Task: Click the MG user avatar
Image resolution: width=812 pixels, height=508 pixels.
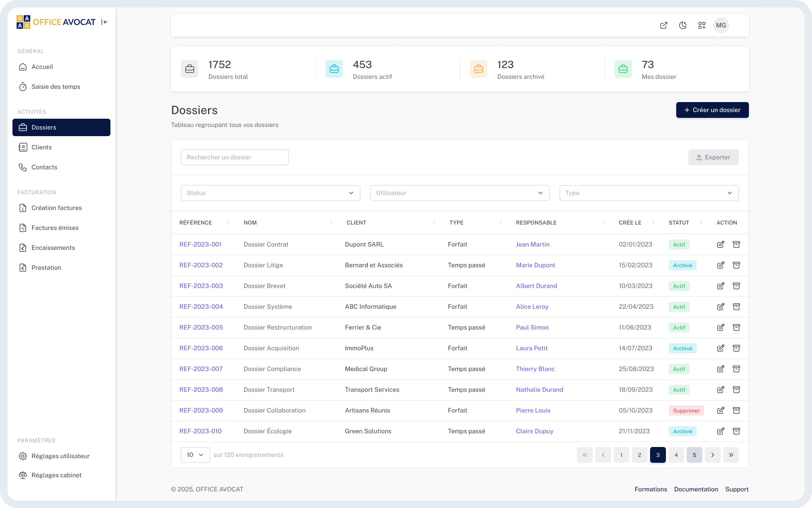Action: click(x=721, y=25)
